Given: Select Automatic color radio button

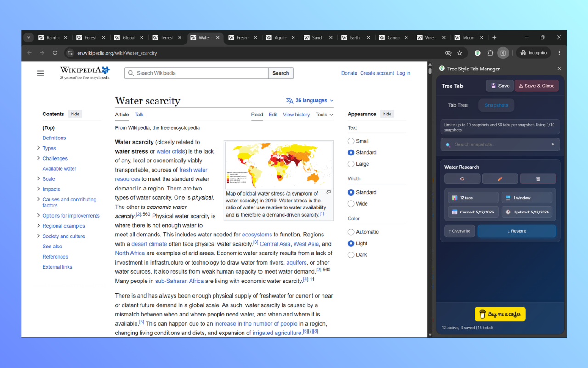Looking at the screenshot, I should coord(351,232).
